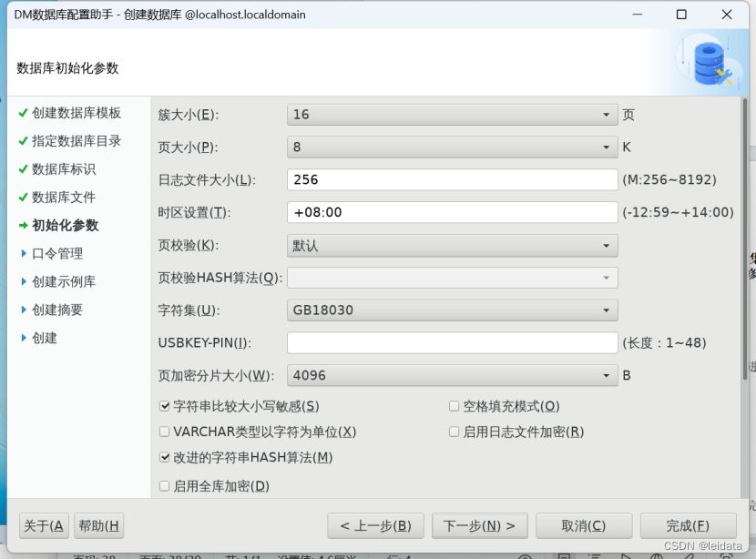Image resolution: width=756 pixels, height=559 pixels.
Task: Click the 簇大小(E) label
Action: [x=189, y=115]
